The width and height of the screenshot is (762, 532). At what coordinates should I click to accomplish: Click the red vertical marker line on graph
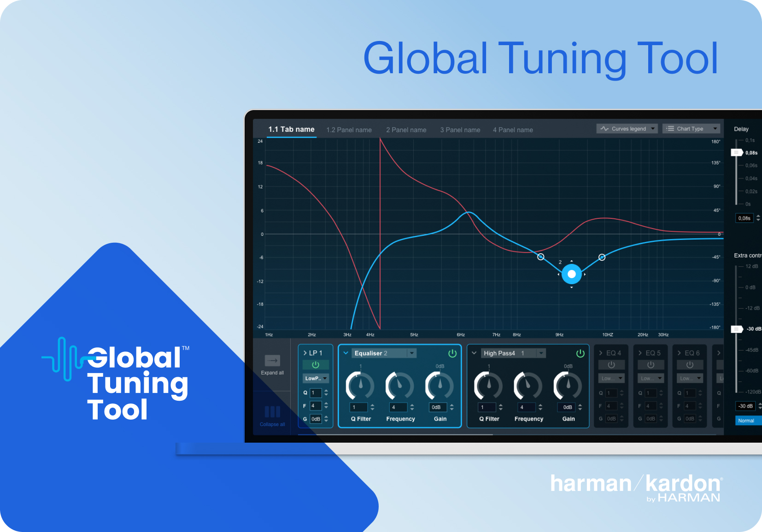tap(380, 234)
